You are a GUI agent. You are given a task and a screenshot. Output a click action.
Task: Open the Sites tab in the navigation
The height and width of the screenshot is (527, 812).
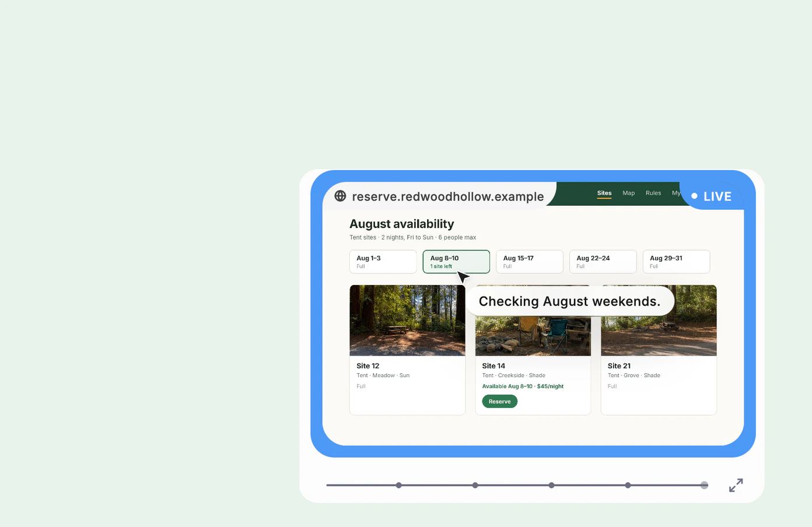604,193
